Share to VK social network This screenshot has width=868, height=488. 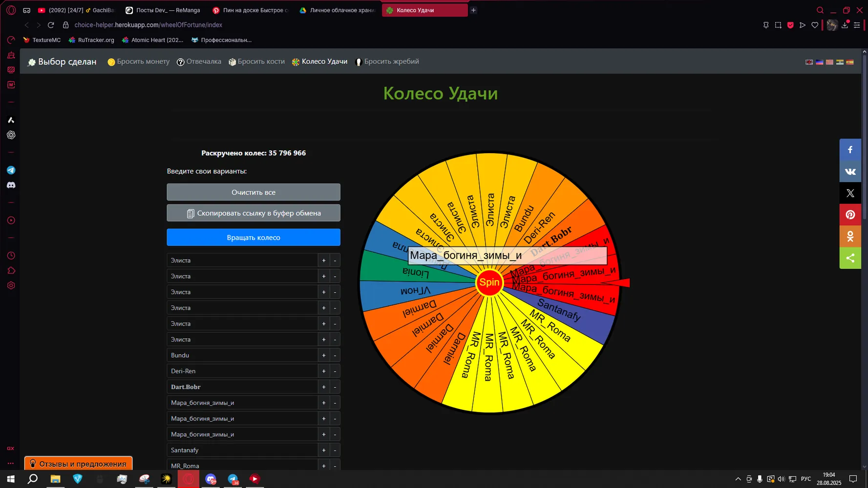(x=850, y=171)
